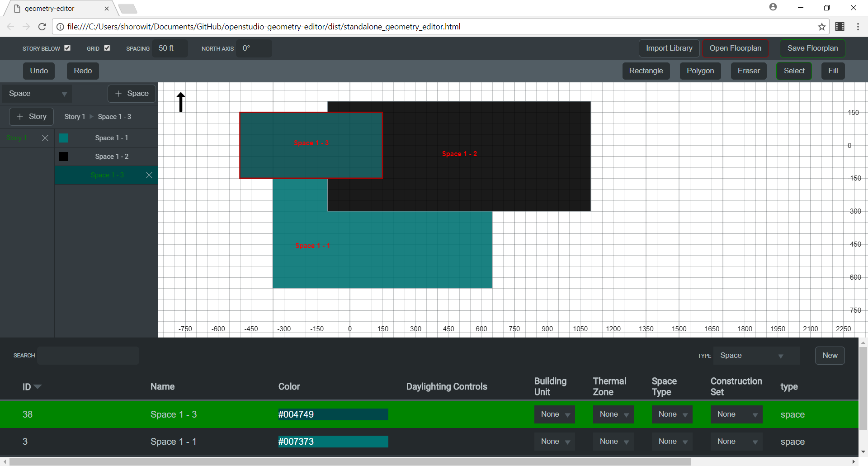Select the Polygon drawing tool

click(700, 71)
